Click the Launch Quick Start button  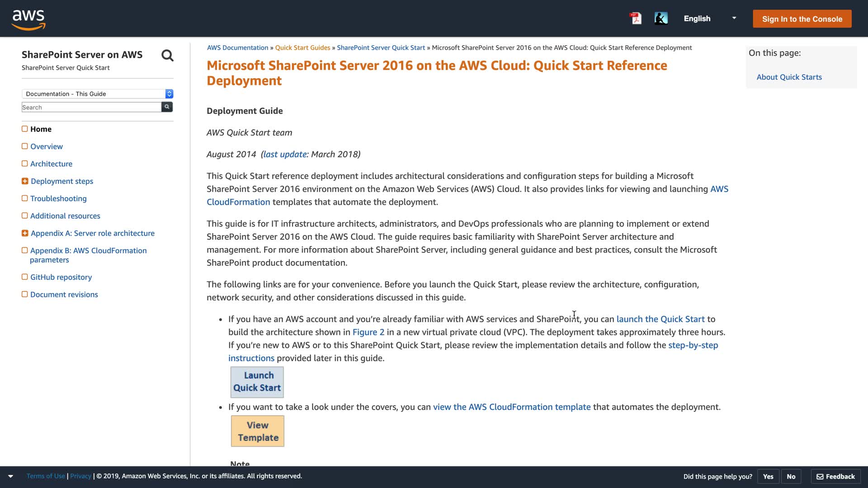pyautogui.click(x=257, y=382)
